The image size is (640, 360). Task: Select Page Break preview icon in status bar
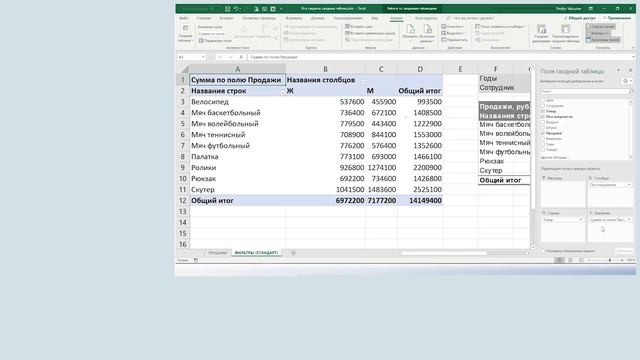click(581, 260)
